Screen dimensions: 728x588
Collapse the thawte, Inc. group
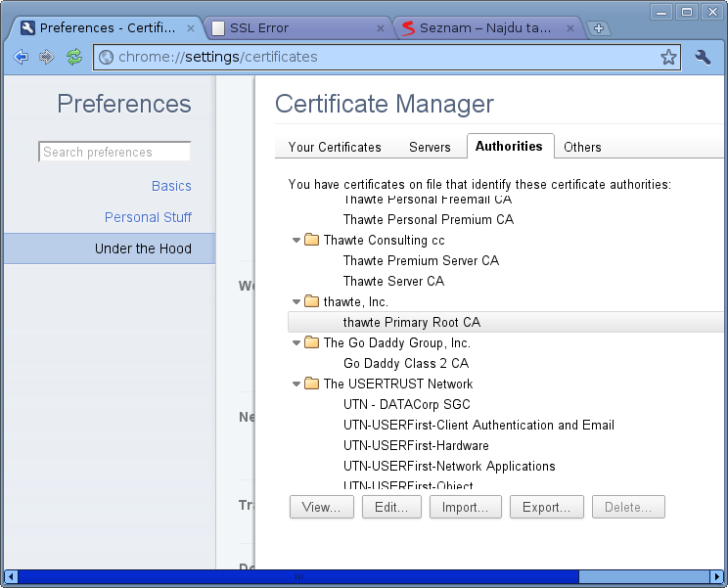(x=296, y=302)
